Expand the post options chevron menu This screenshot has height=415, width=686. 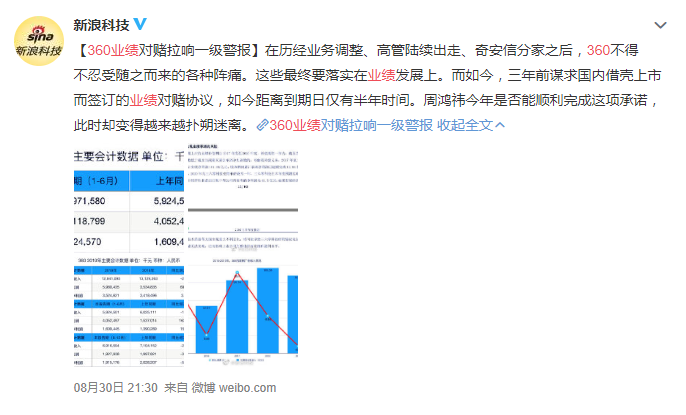click(x=660, y=25)
